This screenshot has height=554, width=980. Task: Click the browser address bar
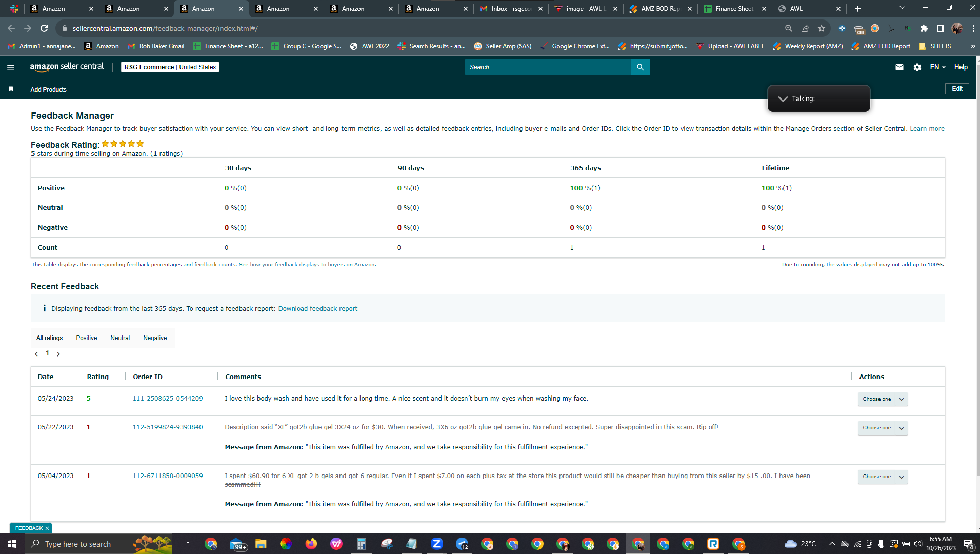(421, 28)
